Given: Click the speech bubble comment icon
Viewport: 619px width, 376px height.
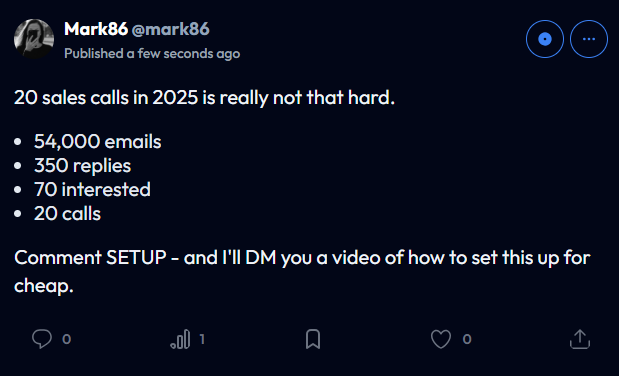Looking at the screenshot, I should click(x=42, y=339).
